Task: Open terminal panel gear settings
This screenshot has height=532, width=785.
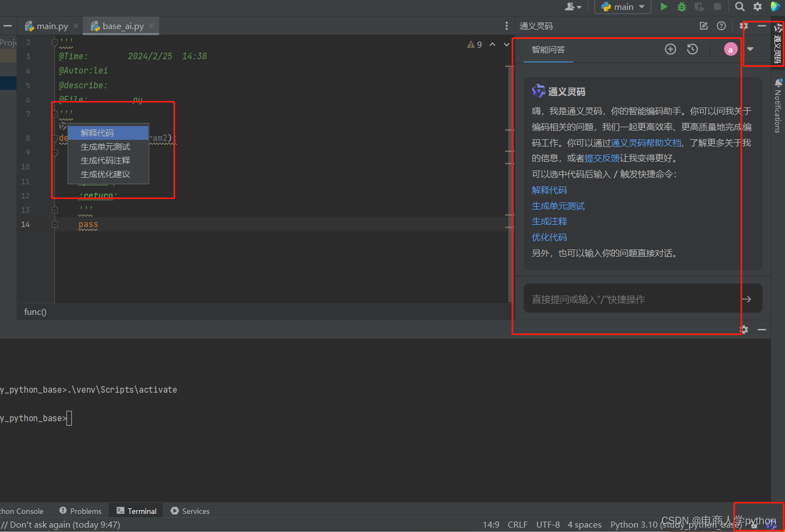Action: [x=744, y=330]
